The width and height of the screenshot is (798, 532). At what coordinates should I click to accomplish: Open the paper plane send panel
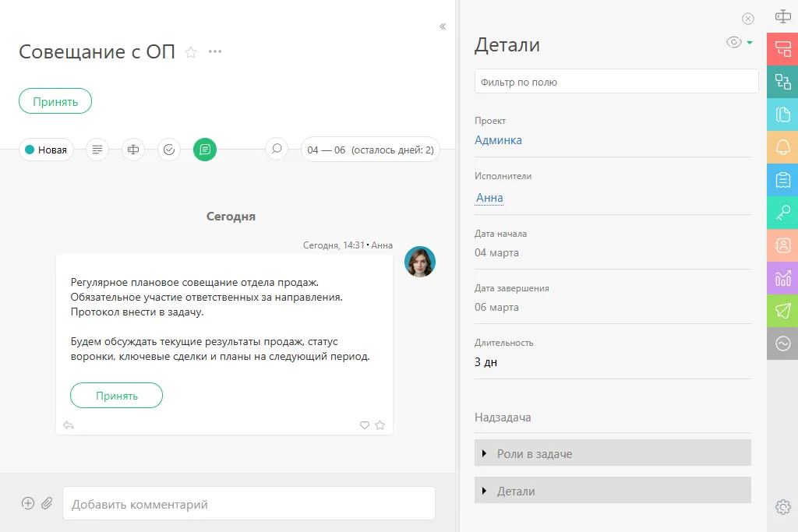pyautogui.click(x=782, y=311)
